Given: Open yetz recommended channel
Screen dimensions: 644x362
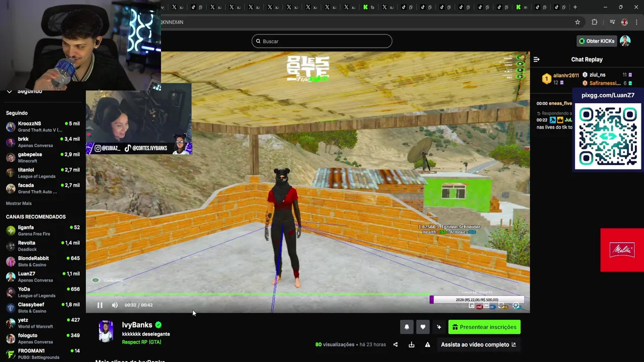Looking at the screenshot, I should point(43,323).
